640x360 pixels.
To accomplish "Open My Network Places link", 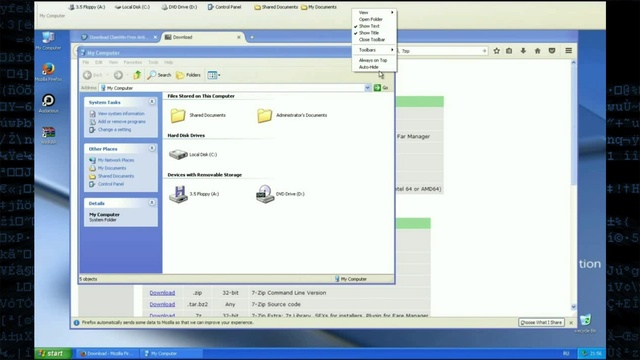I will 116,160.
